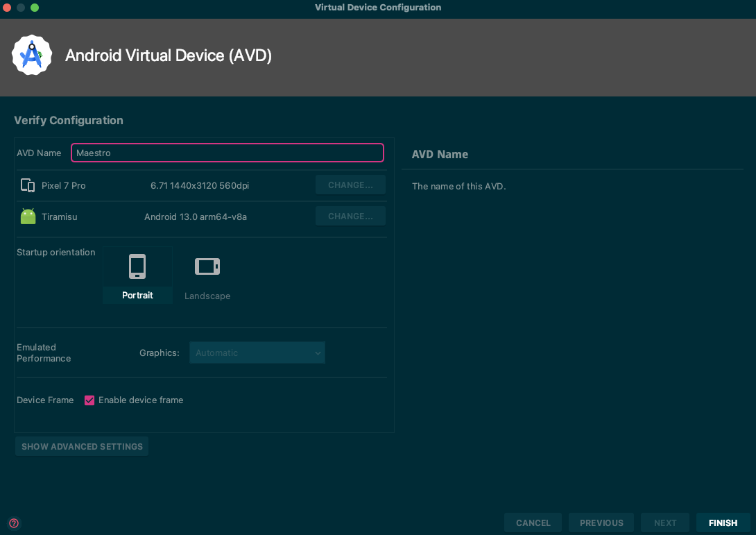
Task: Close the window with the red button
Action: [7, 7]
